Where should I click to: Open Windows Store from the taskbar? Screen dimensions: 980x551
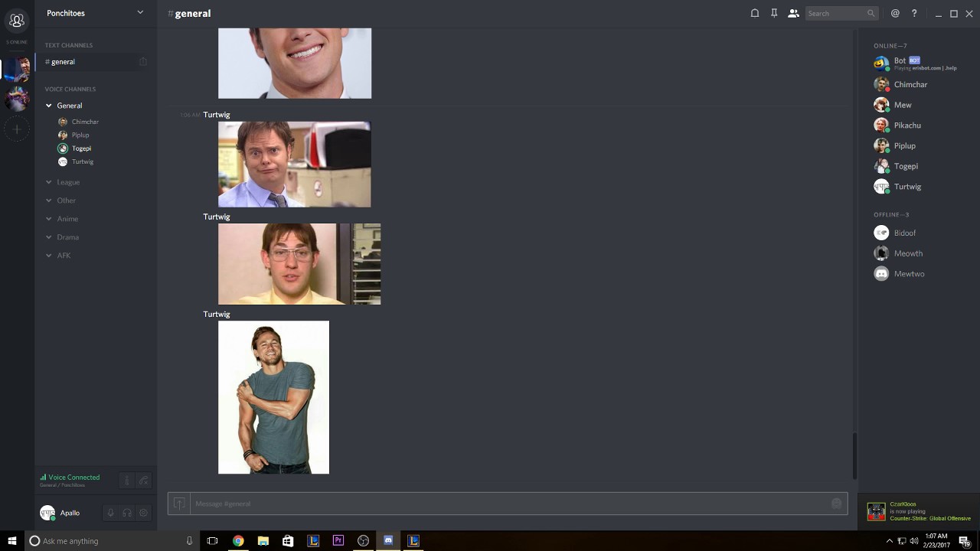288,541
